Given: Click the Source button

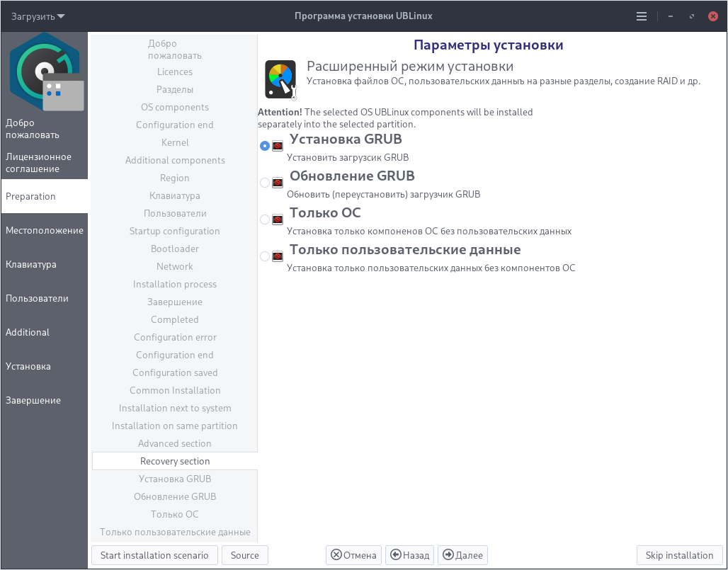Looking at the screenshot, I should click(x=245, y=555).
